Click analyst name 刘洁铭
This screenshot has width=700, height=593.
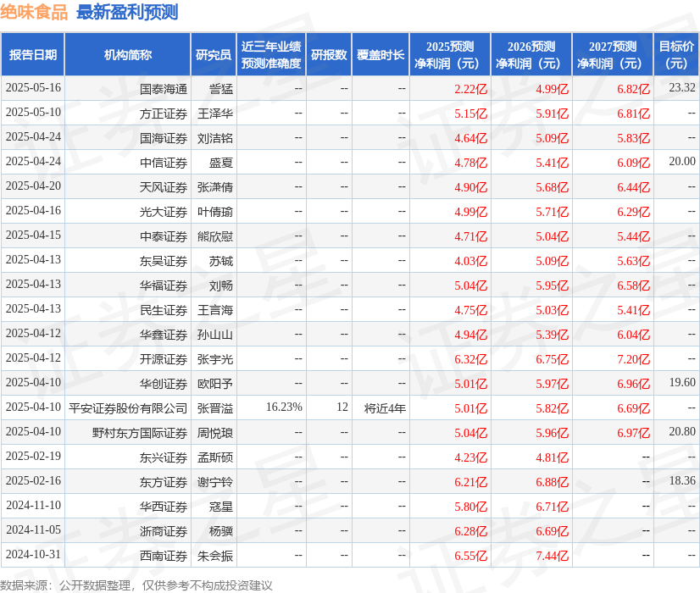[215, 138]
